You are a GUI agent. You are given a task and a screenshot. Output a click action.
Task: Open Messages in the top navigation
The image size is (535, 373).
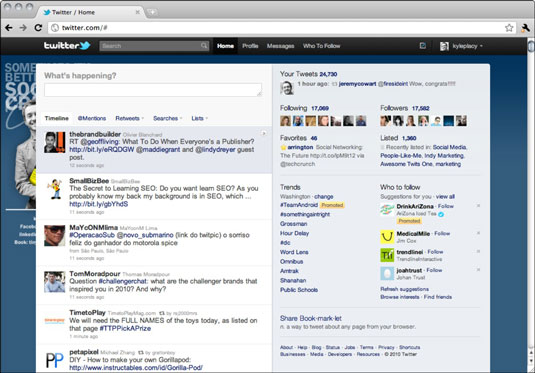pyautogui.click(x=280, y=46)
